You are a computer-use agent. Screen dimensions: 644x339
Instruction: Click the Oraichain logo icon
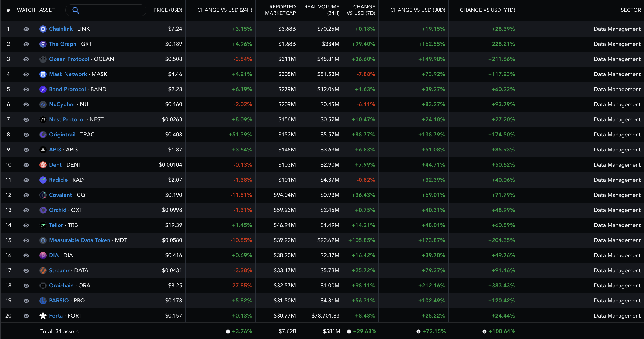point(43,286)
